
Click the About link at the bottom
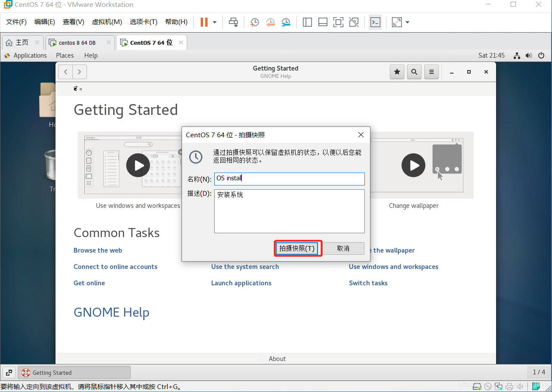(x=277, y=359)
